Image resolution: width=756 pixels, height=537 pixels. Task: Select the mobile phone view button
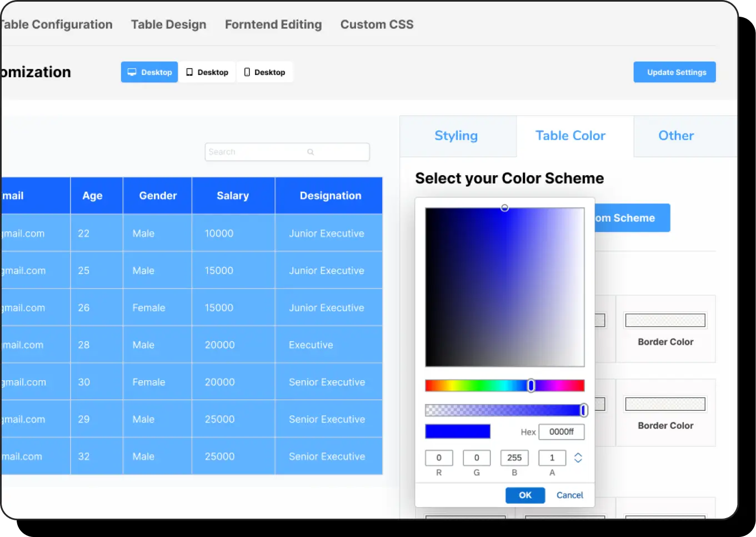(264, 72)
